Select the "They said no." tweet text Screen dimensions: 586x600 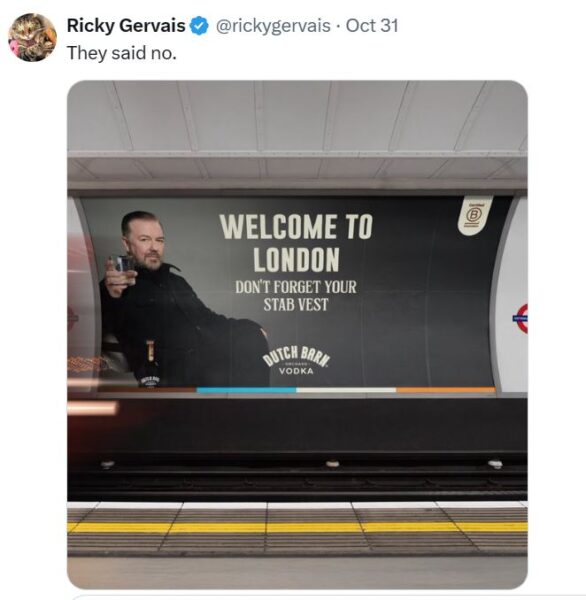[x=122, y=53]
